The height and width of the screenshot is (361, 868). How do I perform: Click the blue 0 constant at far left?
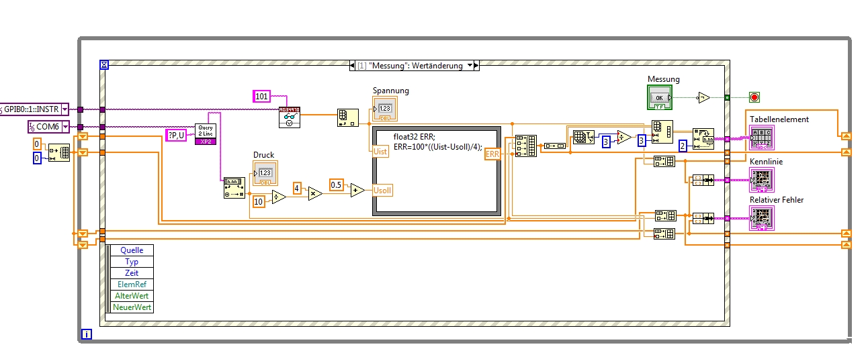[38, 158]
